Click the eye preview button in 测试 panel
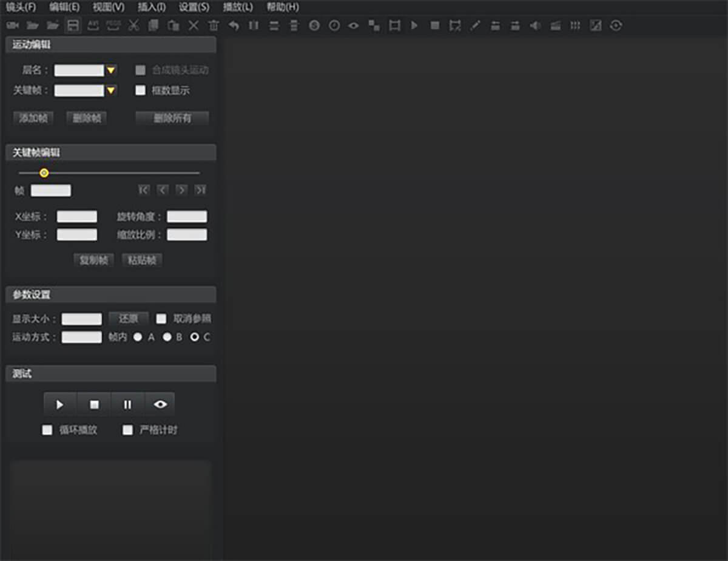 pos(160,404)
